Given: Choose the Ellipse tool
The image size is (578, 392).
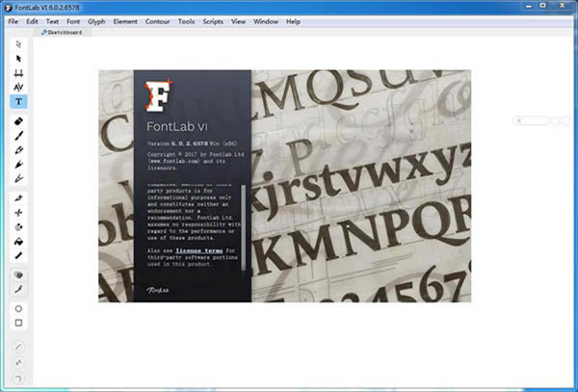Looking at the screenshot, I should (19, 308).
